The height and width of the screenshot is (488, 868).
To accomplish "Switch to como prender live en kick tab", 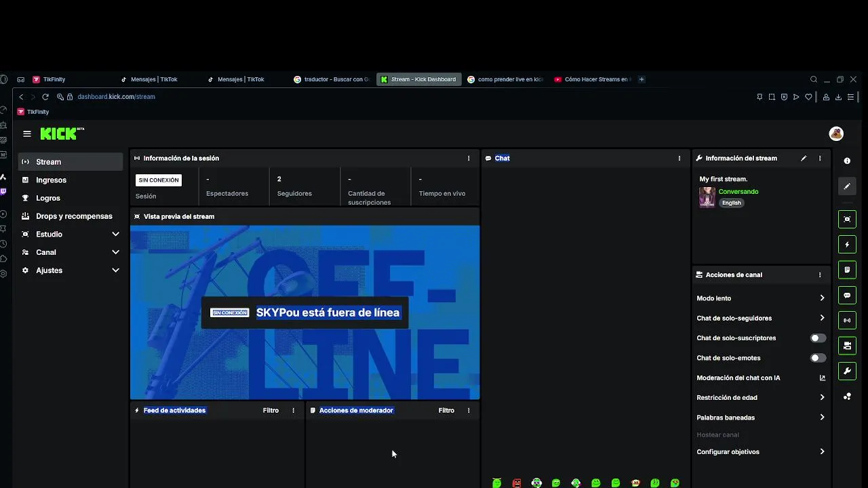I will 505,79.
